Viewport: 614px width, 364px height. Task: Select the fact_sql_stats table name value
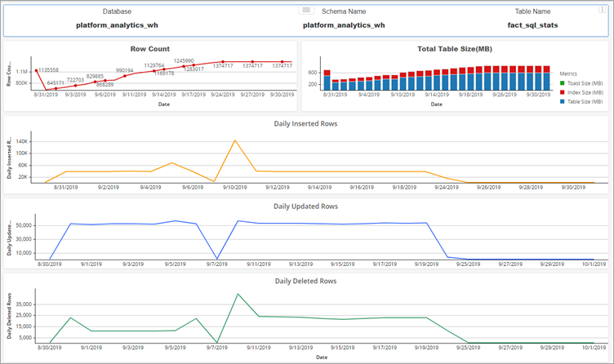[x=532, y=25]
